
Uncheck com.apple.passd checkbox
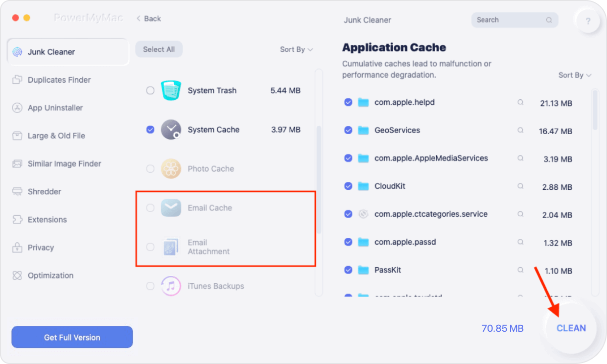(348, 242)
